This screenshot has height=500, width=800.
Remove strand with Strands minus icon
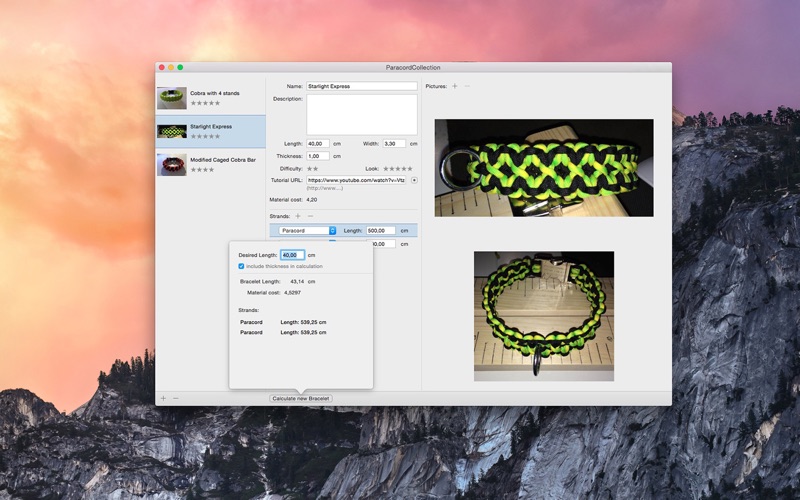pyautogui.click(x=310, y=216)
